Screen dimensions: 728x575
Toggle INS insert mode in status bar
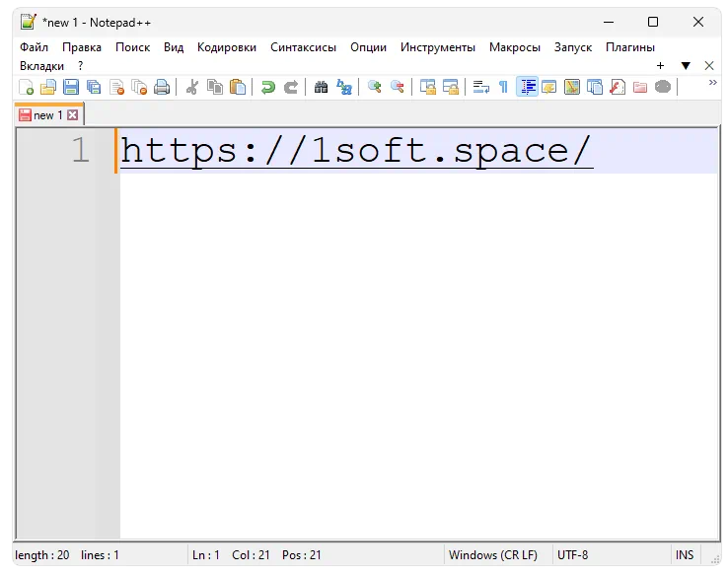[685, 555]
